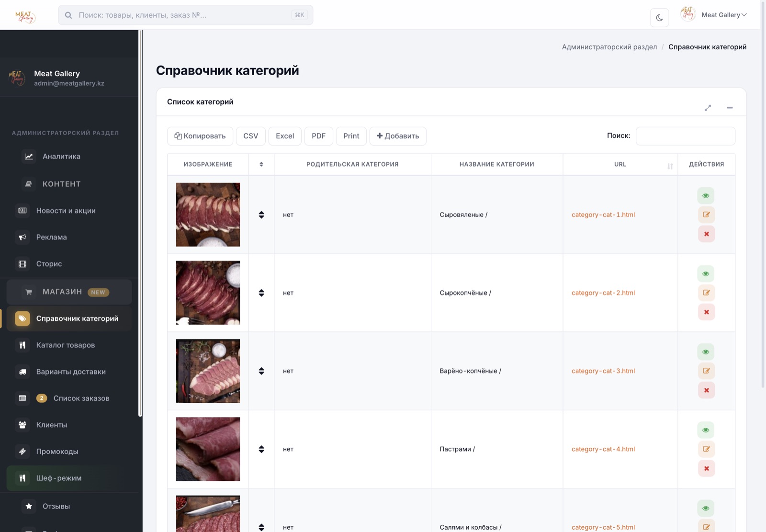Image resolution: width=766 pixels, height=532 pixels.
Task: Open the category-cat-2.html link
Action: (x=603, y=293)
